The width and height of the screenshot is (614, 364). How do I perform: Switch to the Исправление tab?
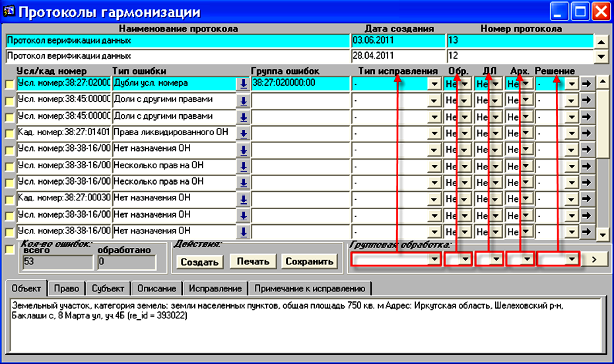click(x=215, y=289)
